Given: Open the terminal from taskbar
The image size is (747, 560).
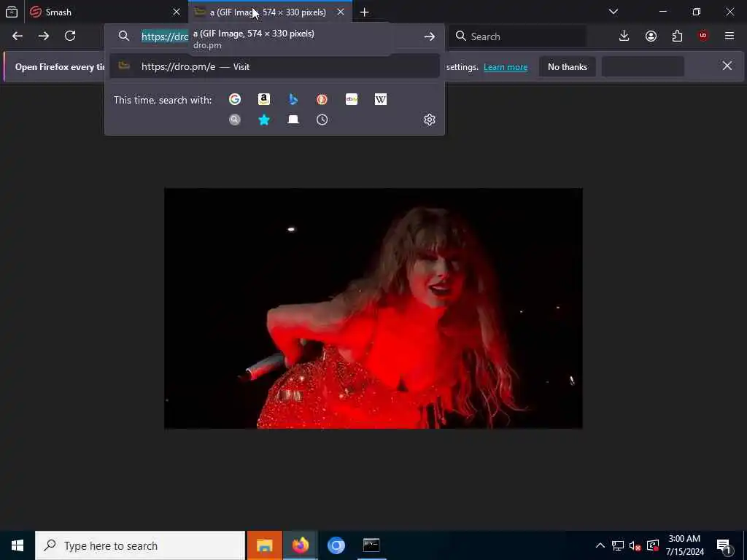Looking at the screenshot, I should pyautogui.click(x=371, y=545).
